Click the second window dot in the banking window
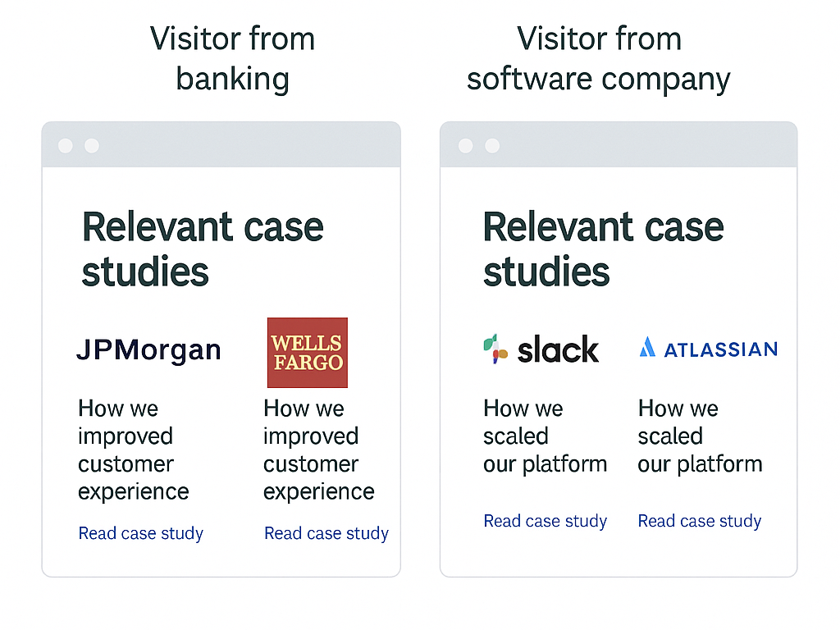 [x=92, y=146]
